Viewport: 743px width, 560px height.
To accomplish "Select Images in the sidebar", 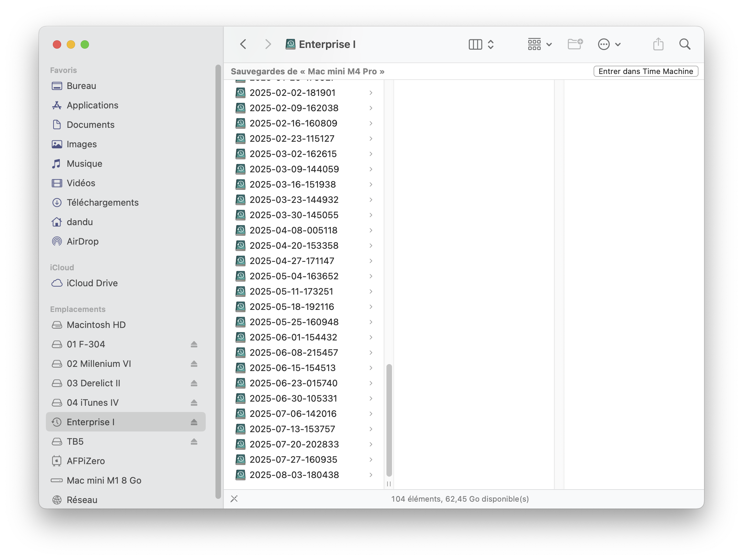I will point(126,144).
